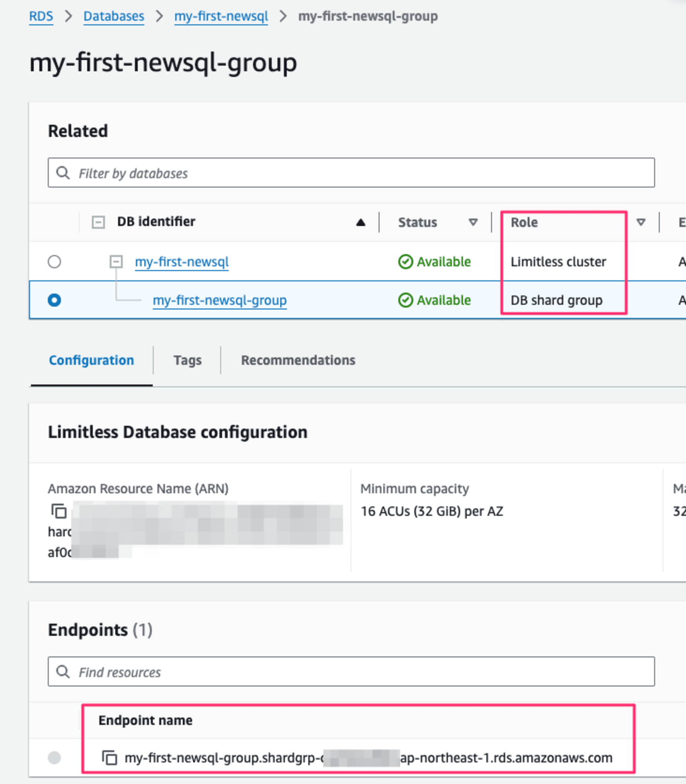The width and height of the screenshot is (686, 784).
Task: Copy the shard group endpoint name
Action: tap(109, 757)
